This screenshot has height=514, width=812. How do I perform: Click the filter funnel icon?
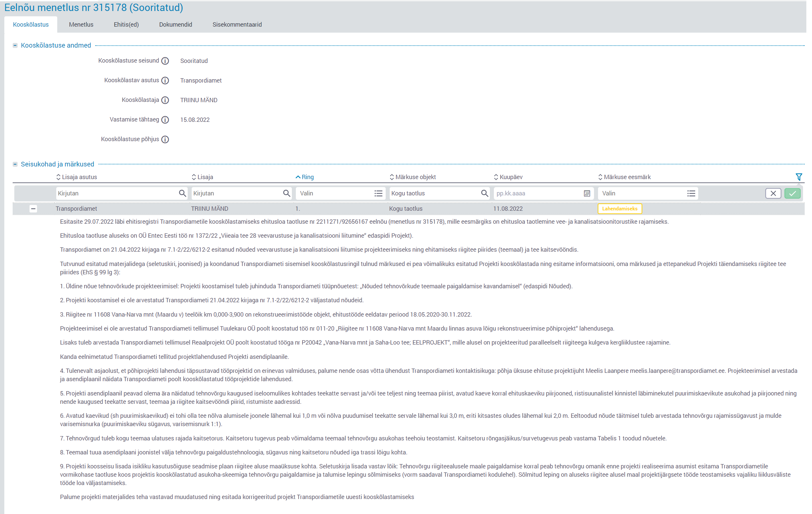click(798, 177)
